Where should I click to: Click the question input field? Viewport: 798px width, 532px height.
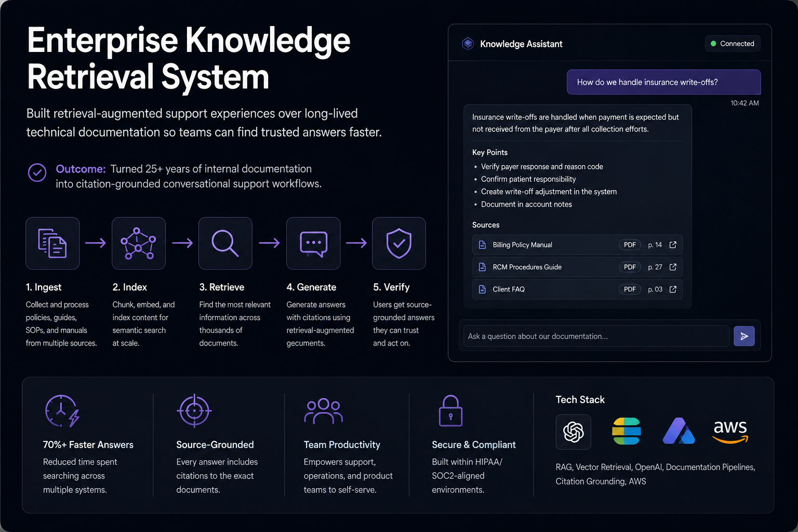596,336
